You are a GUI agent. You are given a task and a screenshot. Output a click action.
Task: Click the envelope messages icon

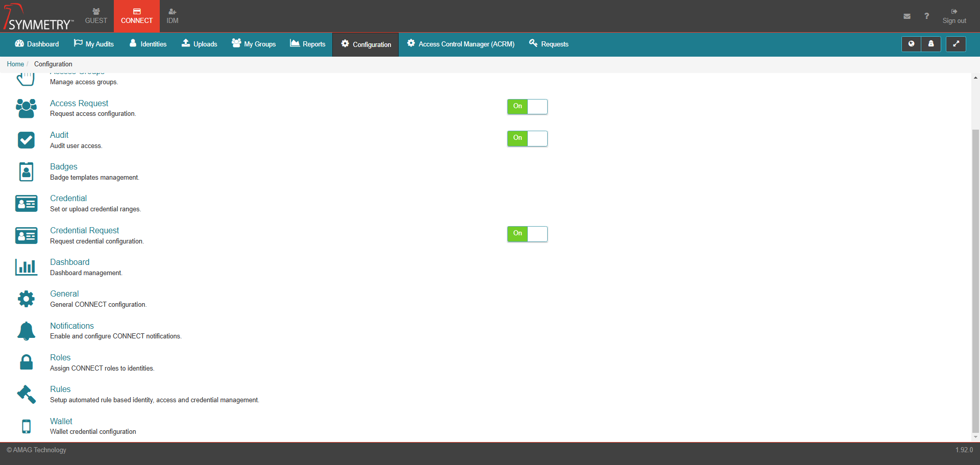pyautogui.click(x=907, y=16)
